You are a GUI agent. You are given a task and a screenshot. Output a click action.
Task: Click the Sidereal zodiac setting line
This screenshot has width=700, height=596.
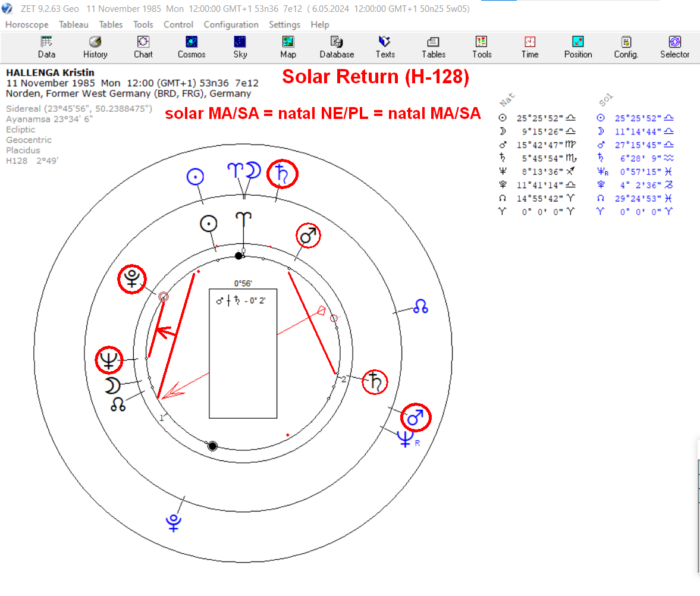79,108
